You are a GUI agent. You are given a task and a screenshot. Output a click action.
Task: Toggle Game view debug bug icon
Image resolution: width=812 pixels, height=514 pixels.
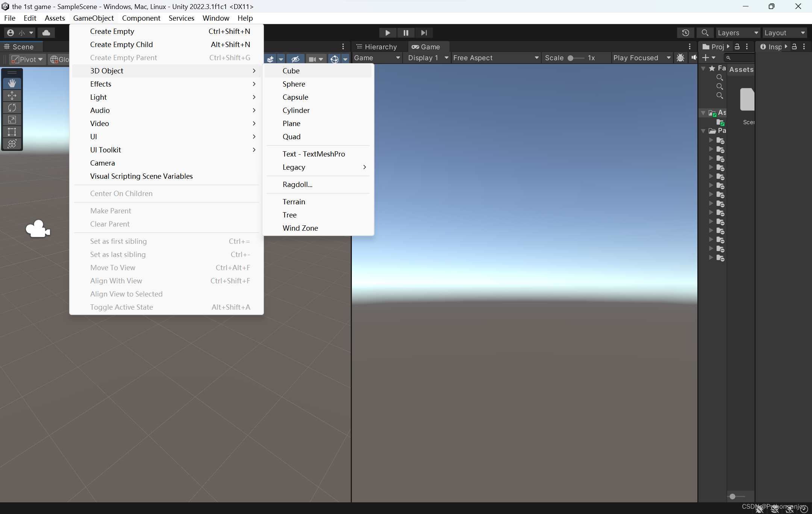680,58
